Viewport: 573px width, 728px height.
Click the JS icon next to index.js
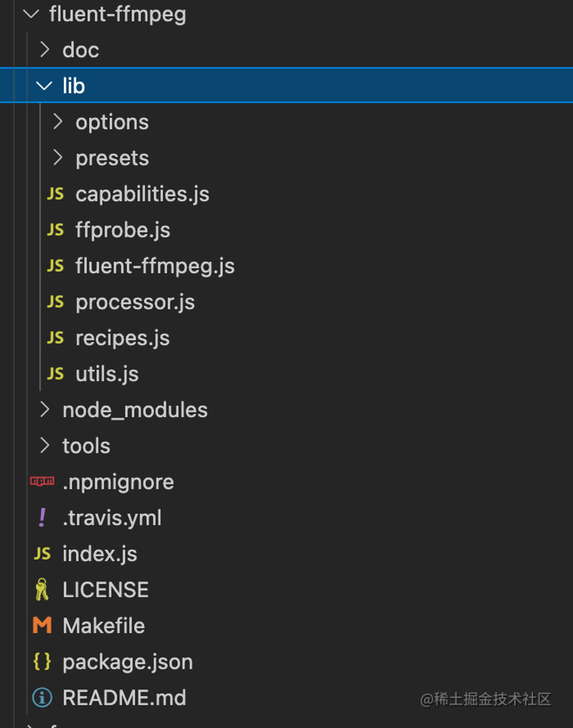click(x=42, y=554)
